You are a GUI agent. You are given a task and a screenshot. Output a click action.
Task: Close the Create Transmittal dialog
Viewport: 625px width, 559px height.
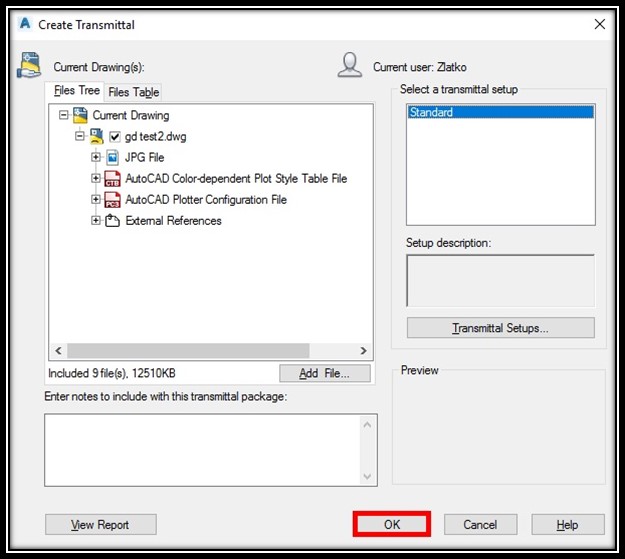click(599, 24)
